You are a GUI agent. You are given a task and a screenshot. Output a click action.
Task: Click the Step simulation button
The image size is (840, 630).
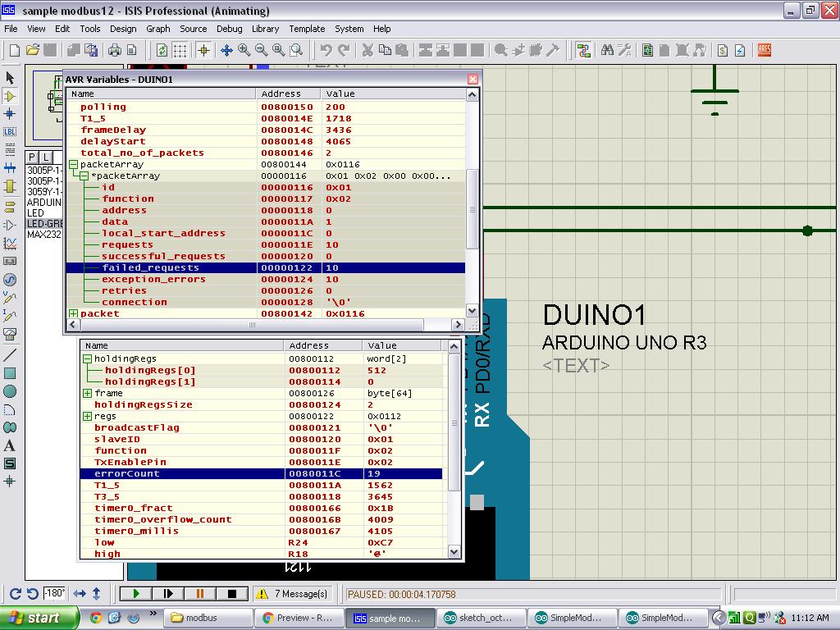point(167,594)
